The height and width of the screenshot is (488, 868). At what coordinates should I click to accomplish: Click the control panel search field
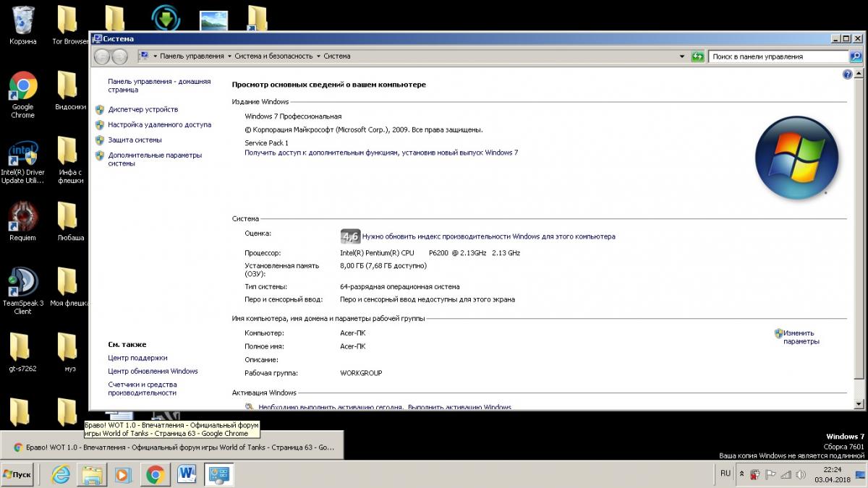(x=777, y=56)
